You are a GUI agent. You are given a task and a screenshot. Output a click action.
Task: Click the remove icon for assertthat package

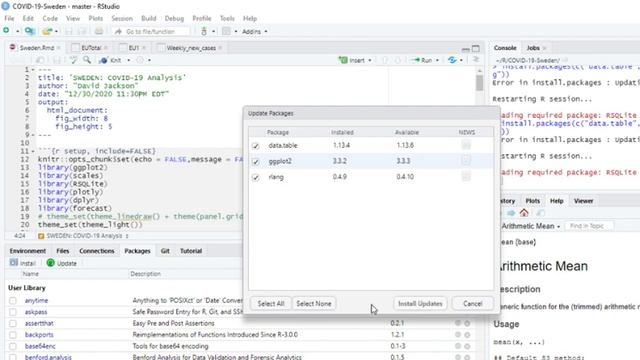coord(467,323)
